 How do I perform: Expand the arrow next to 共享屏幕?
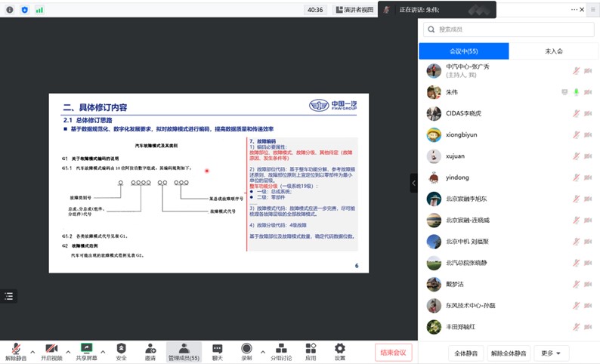(x=104, y=351)
